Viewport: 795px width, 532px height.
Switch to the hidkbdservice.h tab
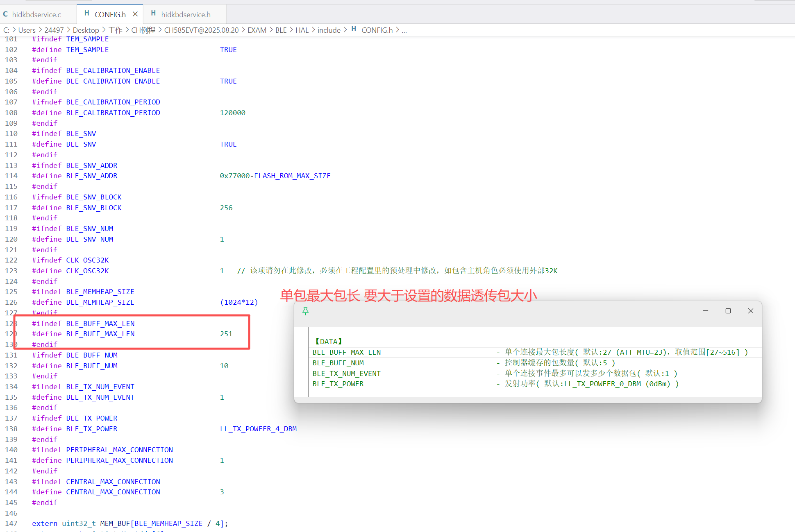click(x=186, y=15)
